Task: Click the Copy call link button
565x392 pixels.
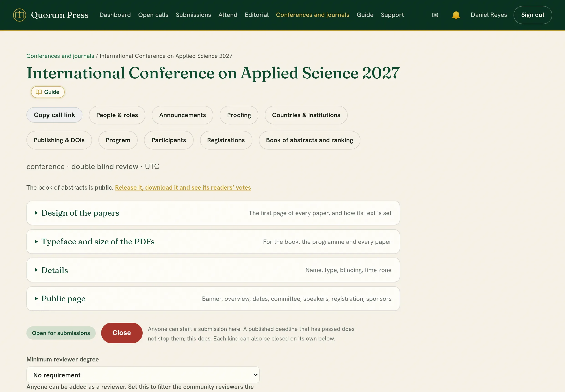Action: 54,115
